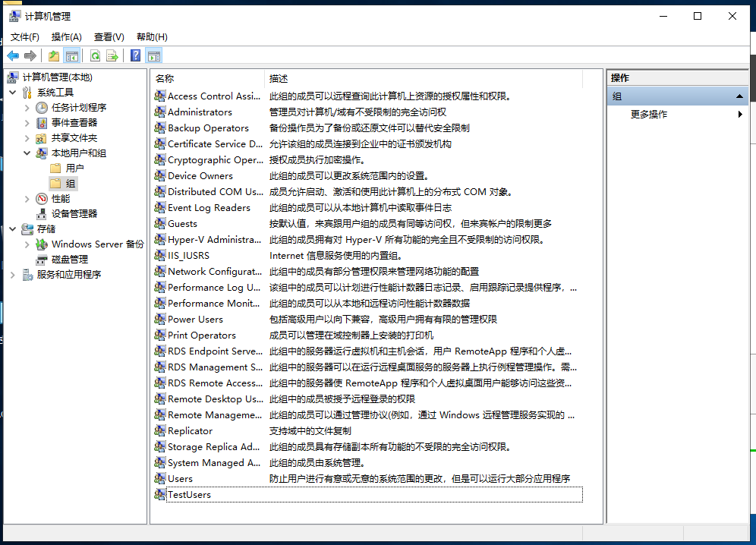Expand the 共享文件夹 tree node

tap(27, 138)
